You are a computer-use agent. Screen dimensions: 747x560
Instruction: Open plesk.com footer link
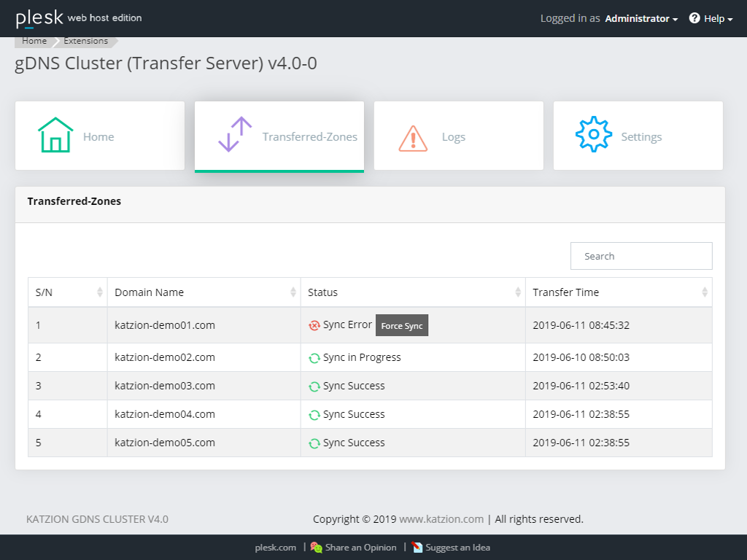pos(275,547)
